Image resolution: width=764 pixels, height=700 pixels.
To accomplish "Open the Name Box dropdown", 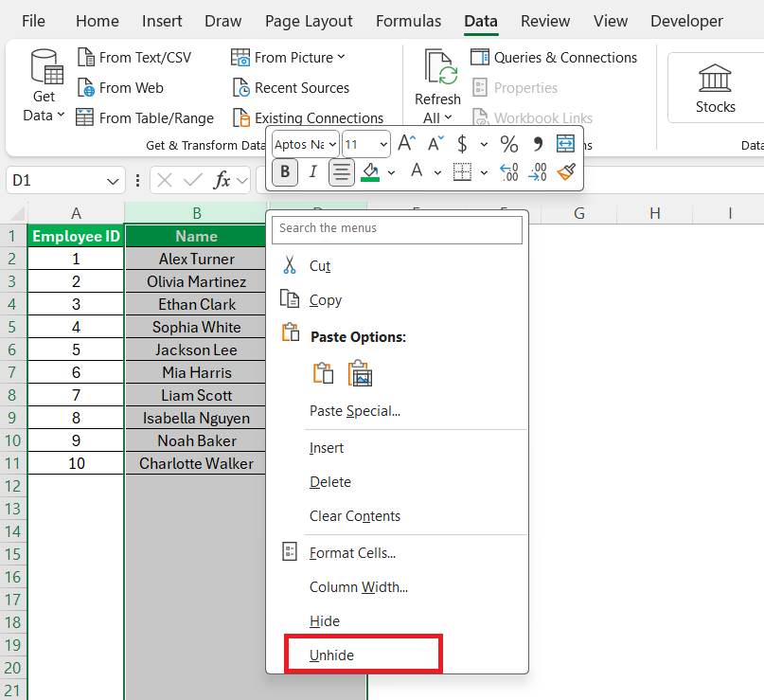I will click(113, 181).
